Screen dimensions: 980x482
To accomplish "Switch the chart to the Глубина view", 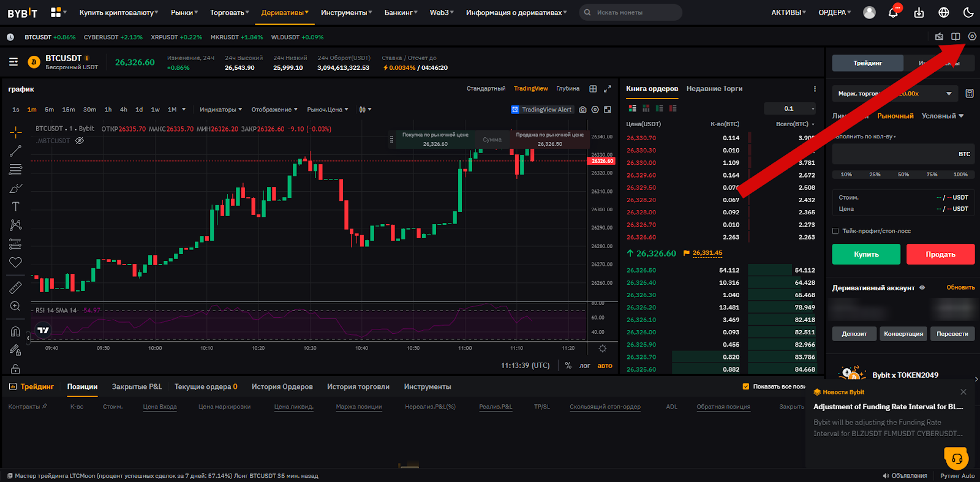I will click(x=568, y=89).
